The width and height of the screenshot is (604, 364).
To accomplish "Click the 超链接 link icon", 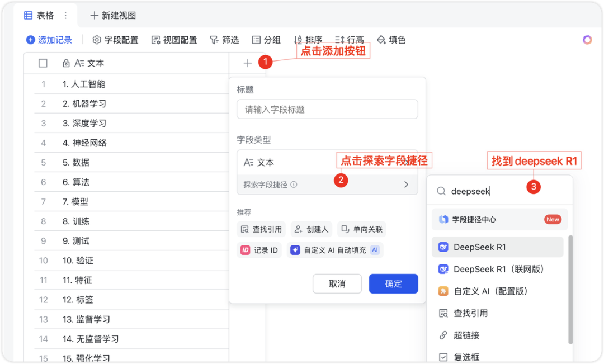I will point(443,335).
